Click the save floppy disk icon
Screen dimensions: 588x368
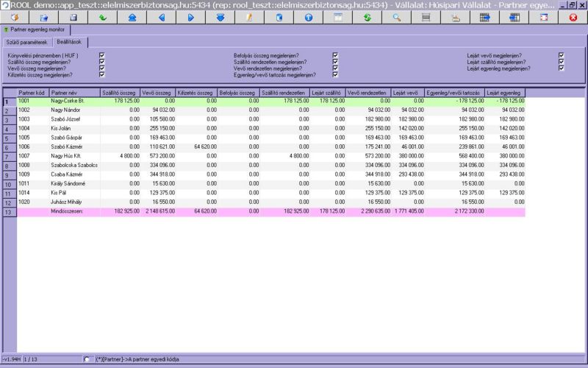[73, 17]
